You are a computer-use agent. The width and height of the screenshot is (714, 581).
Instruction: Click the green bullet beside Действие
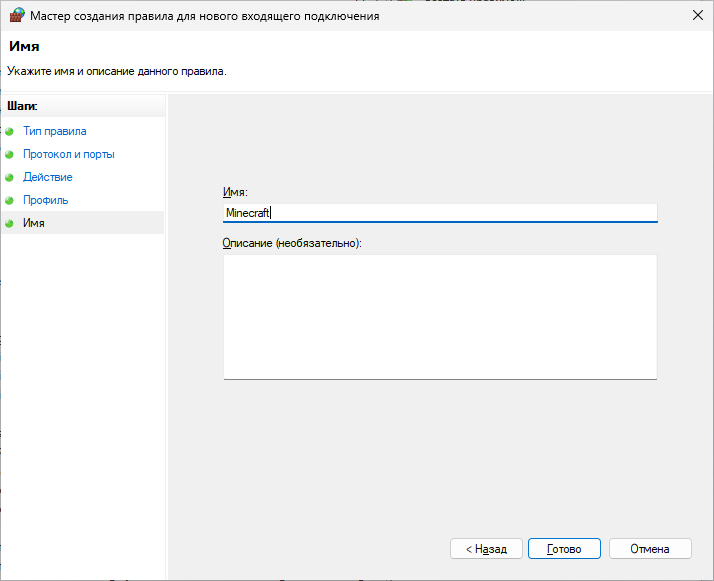pos(10,177)
